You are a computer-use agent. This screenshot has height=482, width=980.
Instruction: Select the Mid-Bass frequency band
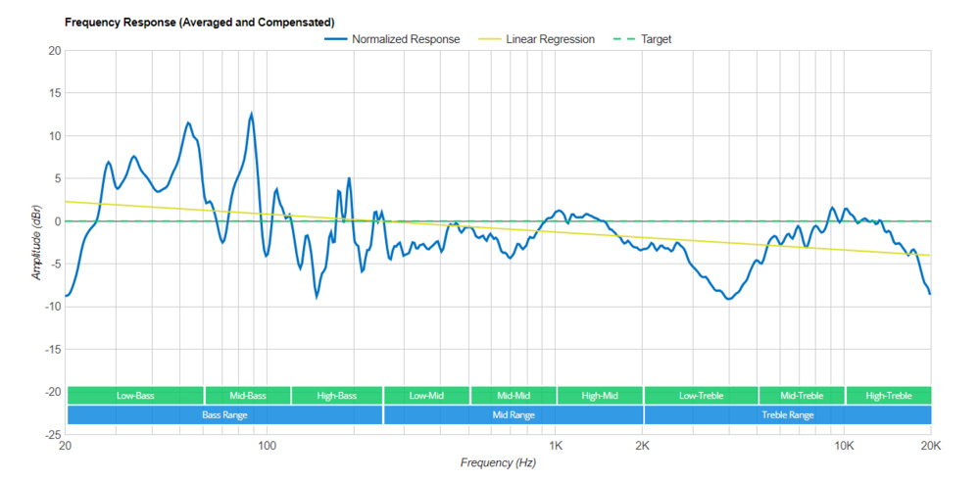coord(248,396)
